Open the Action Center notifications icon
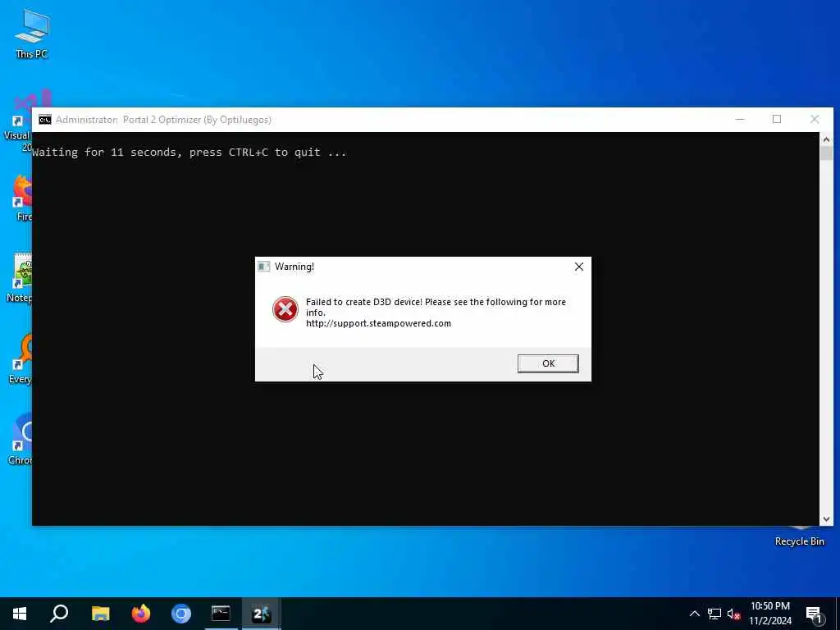 [814, 614]
